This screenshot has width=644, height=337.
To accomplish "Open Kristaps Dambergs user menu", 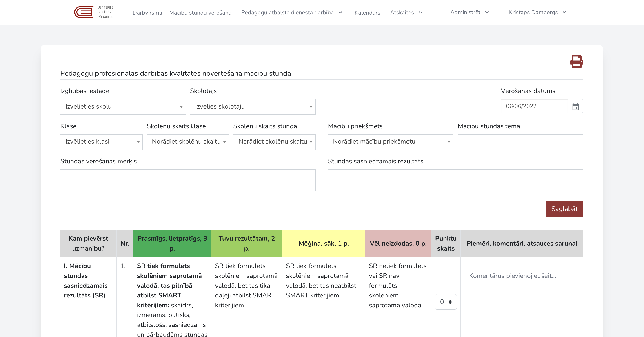I will [537, 12].
